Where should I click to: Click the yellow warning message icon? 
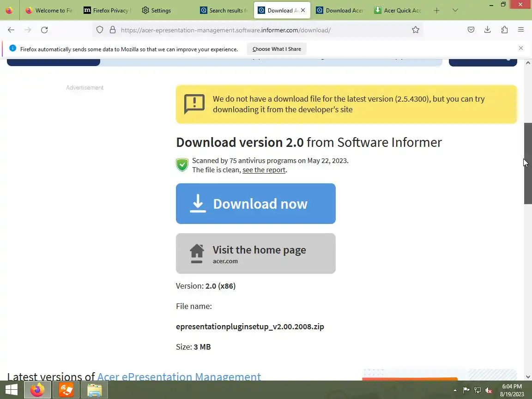coord(194,104)
